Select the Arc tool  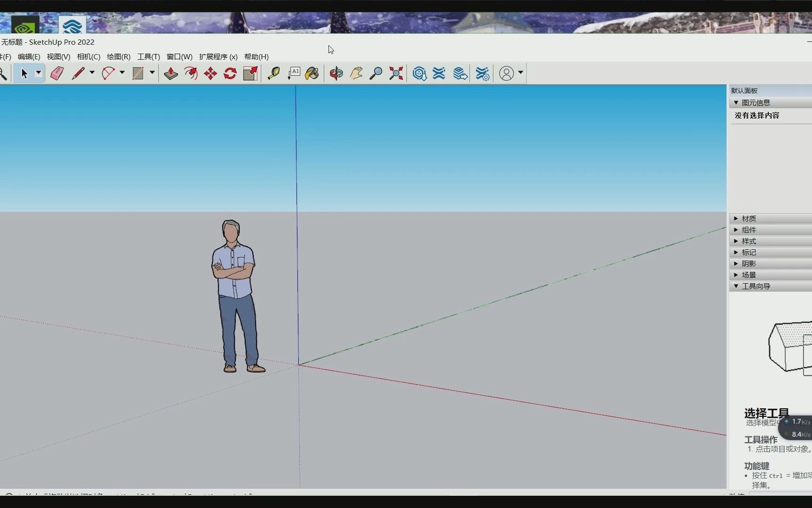(x=108, y=73)
